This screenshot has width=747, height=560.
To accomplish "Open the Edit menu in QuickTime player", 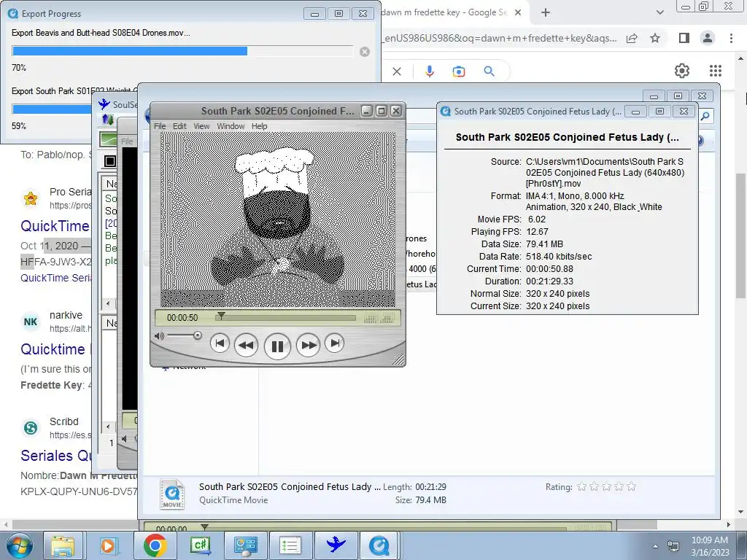I will (x=179, y=126).
